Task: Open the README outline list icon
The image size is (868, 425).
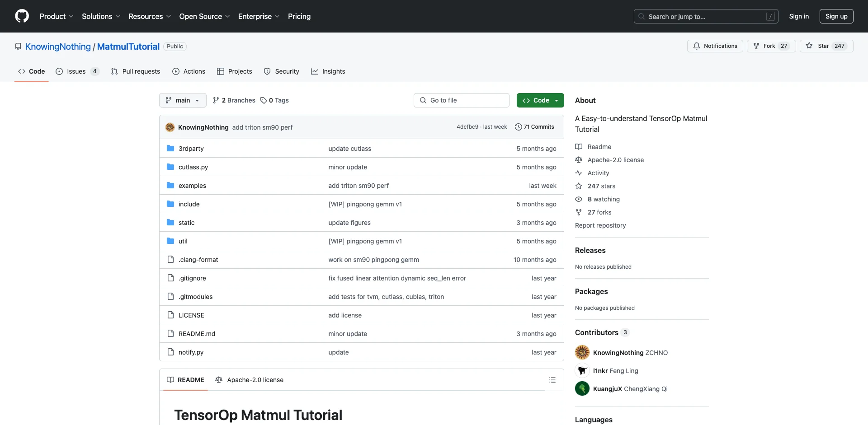Action: (552, 380)
